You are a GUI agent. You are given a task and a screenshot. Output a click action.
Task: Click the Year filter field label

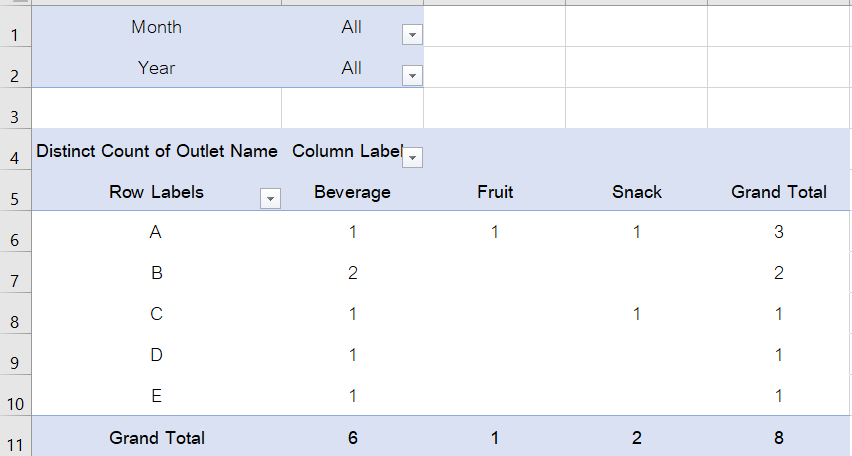click(x=157, y=68)
